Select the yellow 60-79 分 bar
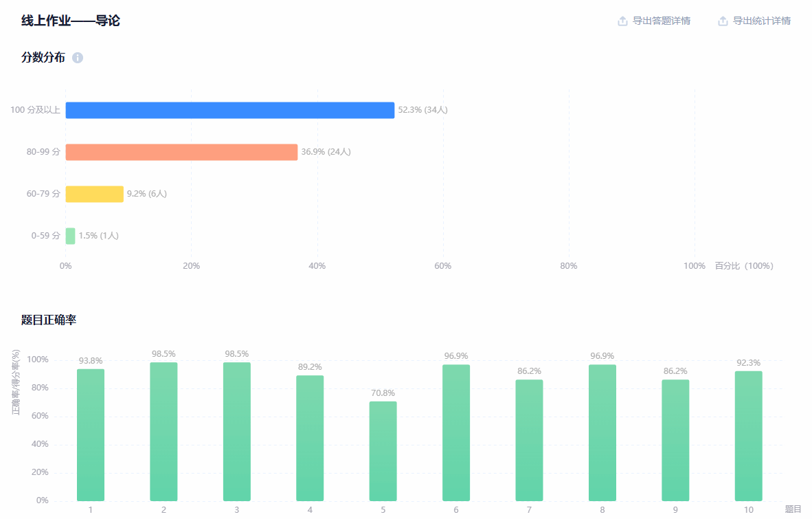Viewport: 812px width, 519px height. click(x=94, y=194)
